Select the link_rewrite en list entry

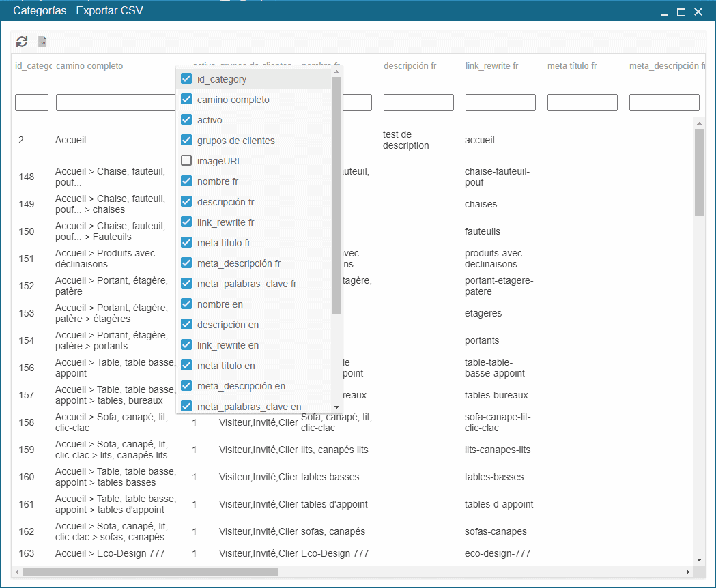pos(227,345)
